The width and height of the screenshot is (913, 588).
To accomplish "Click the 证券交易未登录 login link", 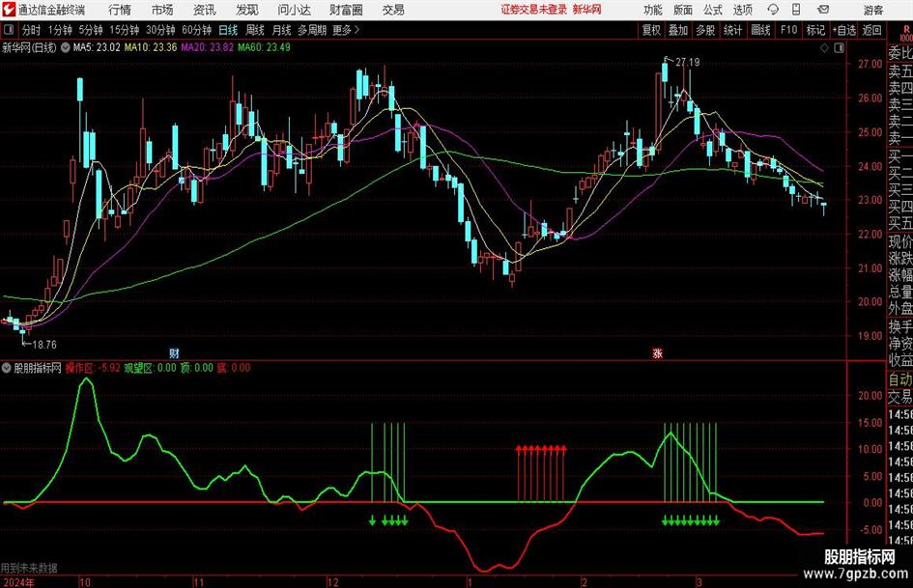I will (534, 10).
